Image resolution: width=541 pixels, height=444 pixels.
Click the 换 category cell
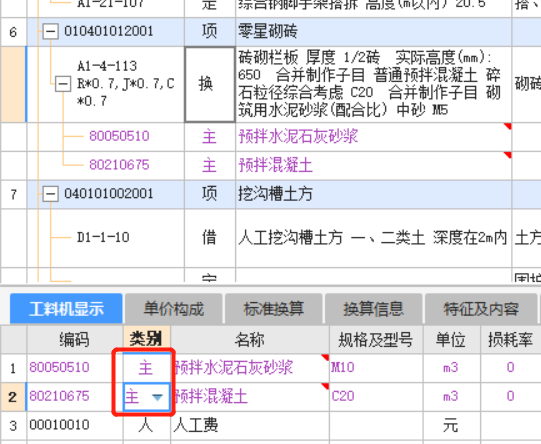pyautogui.click(x=210, y=84)
